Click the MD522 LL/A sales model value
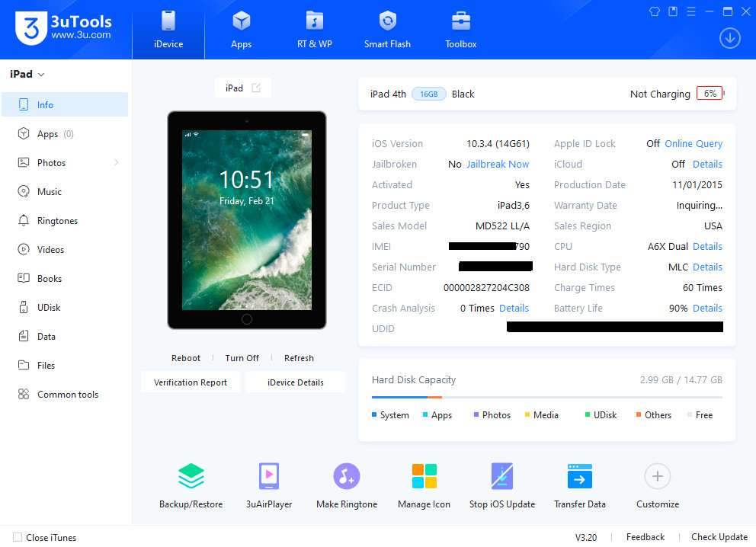Viewport: 756px width, 547px height. (x=502, y=226)
